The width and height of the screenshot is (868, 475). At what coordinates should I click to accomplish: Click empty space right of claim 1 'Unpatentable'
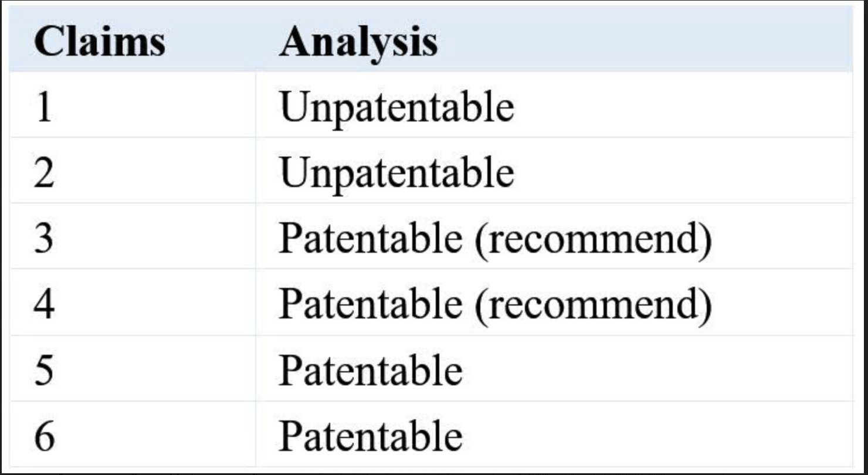(x=680, y=107)
